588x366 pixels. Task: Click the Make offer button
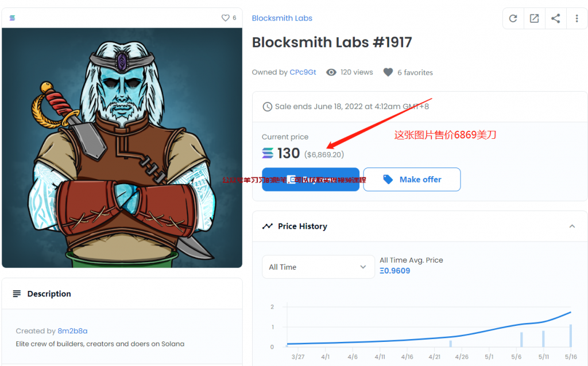tap(412, 180)
